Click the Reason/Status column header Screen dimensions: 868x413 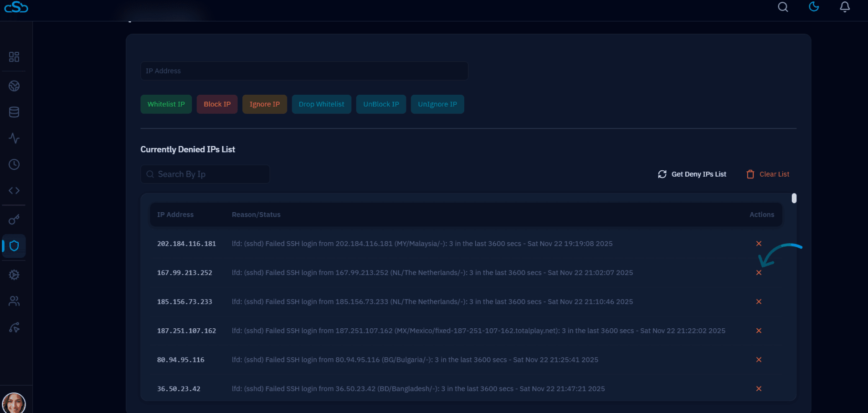coord(256,214)
